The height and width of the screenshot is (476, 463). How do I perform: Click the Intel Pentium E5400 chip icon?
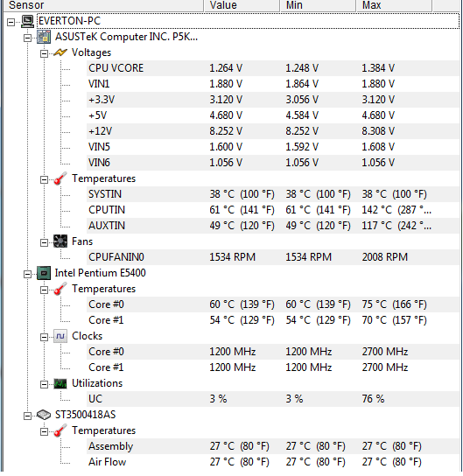[x=44, y=273]
